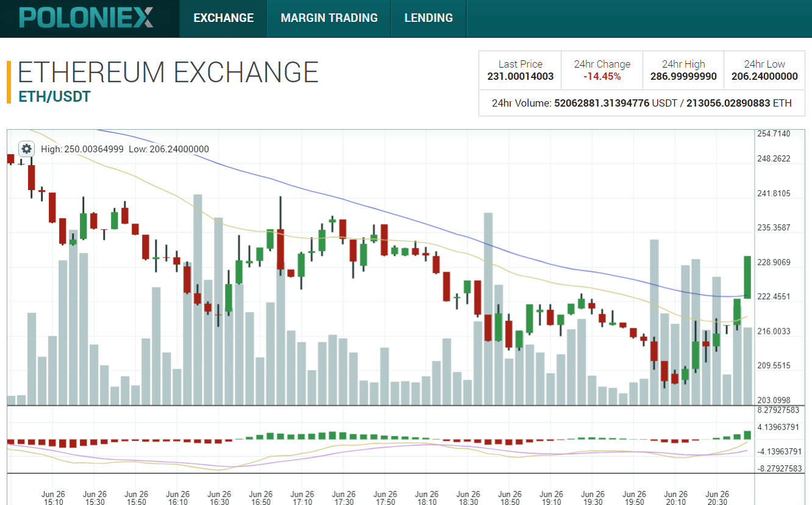812x505 pixels.
Task: Click price axis label 209.5515
Action: click(x=773, y=366)
